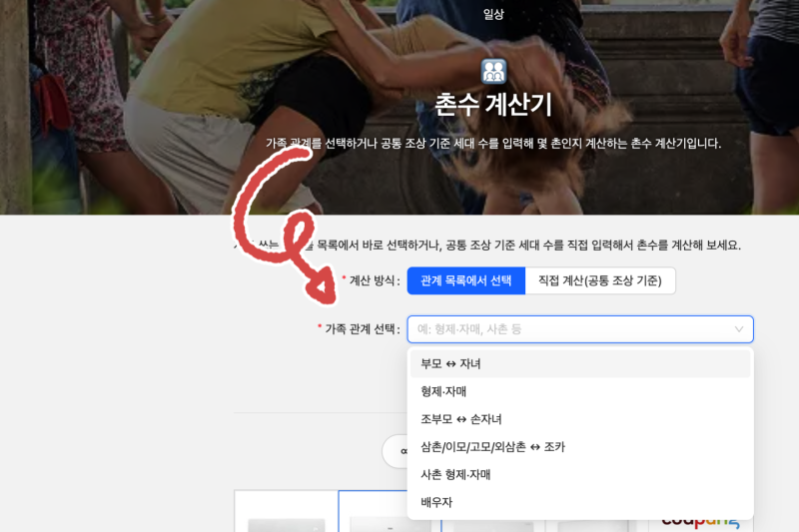This screenshot has width=799, height=532.
Task: Select 관계 목록에서 선택 calculation mode
Action: pyautogui.click(x=465, y=280)
